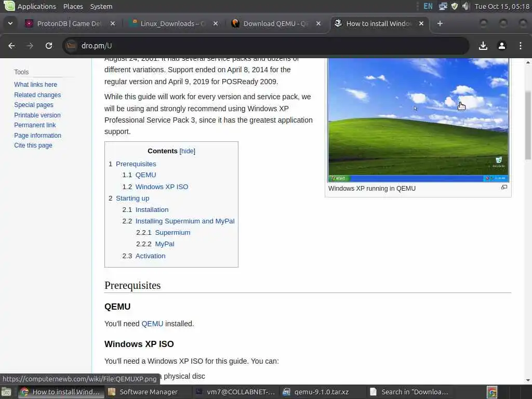
Task: Open Page information link
Action: click(x=37, y=136)
